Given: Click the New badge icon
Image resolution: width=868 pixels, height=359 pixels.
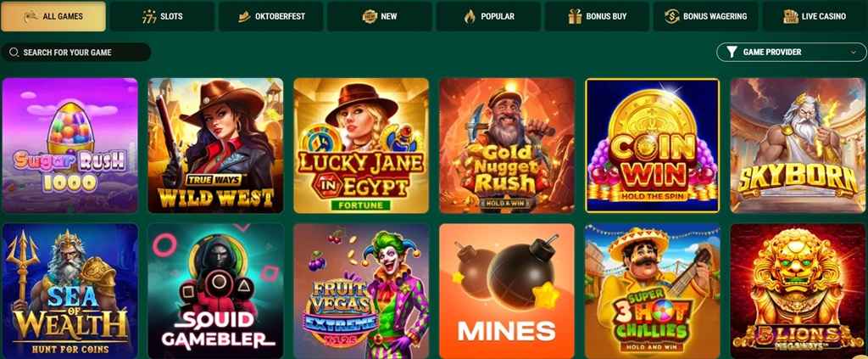Looking at the screenshot, I should coord(370,17).
